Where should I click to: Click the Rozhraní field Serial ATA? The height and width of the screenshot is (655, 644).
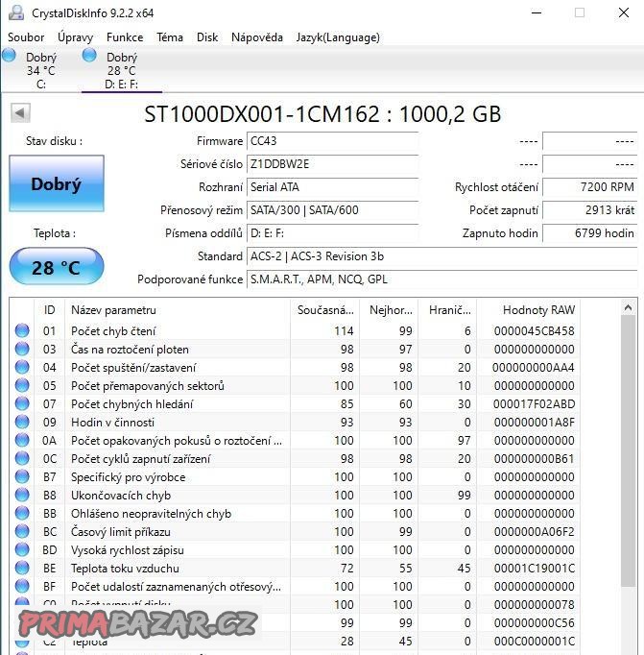[x=332, y=187]
